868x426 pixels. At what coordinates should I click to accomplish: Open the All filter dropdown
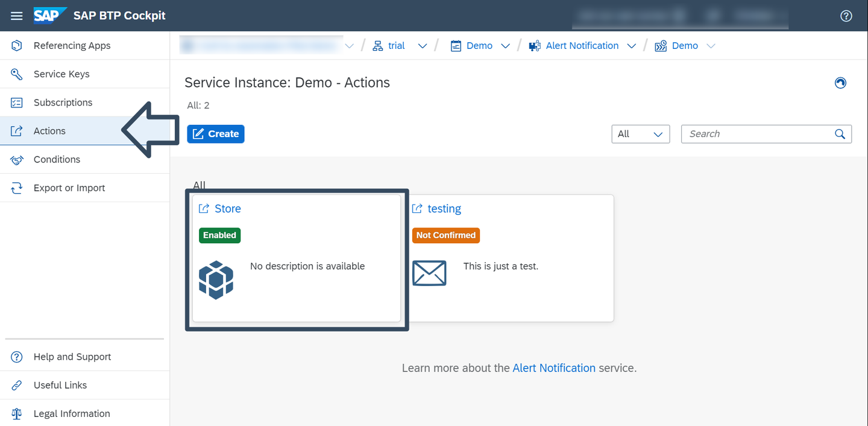(x=640, y=134)
